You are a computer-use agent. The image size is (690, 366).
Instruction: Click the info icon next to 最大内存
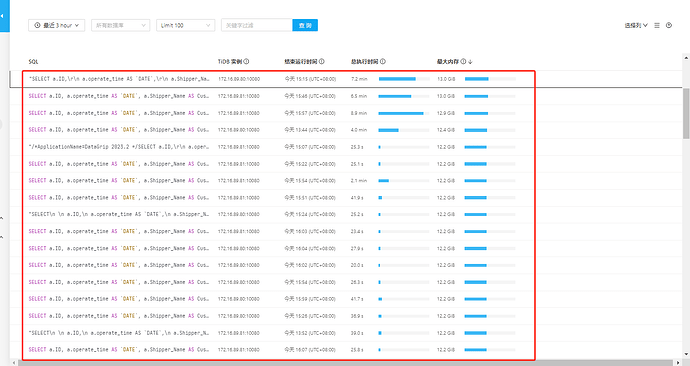coord(463,62)
